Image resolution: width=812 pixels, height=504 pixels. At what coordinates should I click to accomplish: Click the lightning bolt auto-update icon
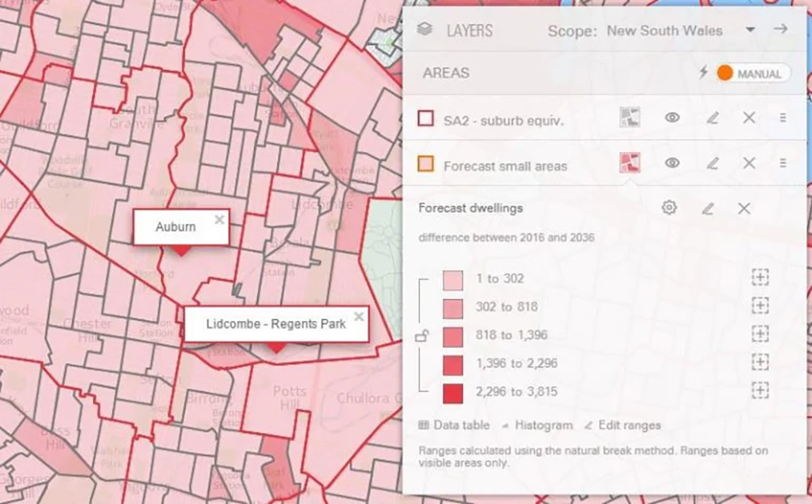coord(703,73)
